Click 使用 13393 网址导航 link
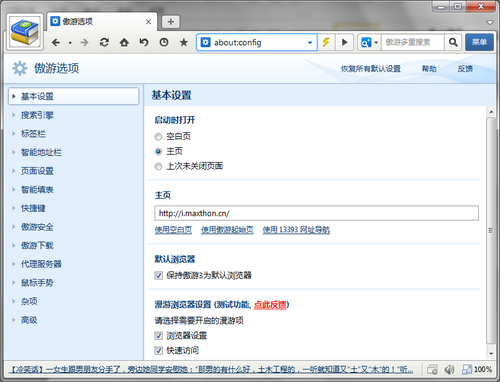 (x=296, y=230)
